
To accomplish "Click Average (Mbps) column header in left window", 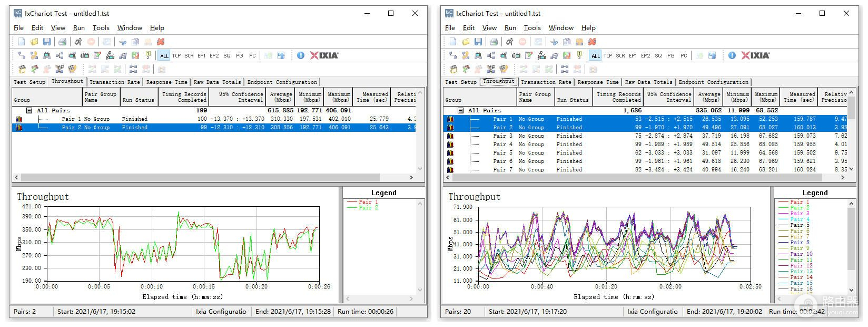I will [x=281, y=97].
